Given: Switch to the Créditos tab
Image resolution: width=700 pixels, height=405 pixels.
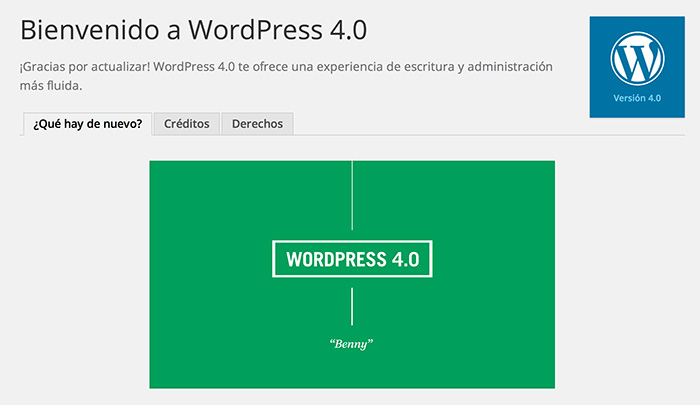Looking at the screenshot, I should (x=187, y=124).
